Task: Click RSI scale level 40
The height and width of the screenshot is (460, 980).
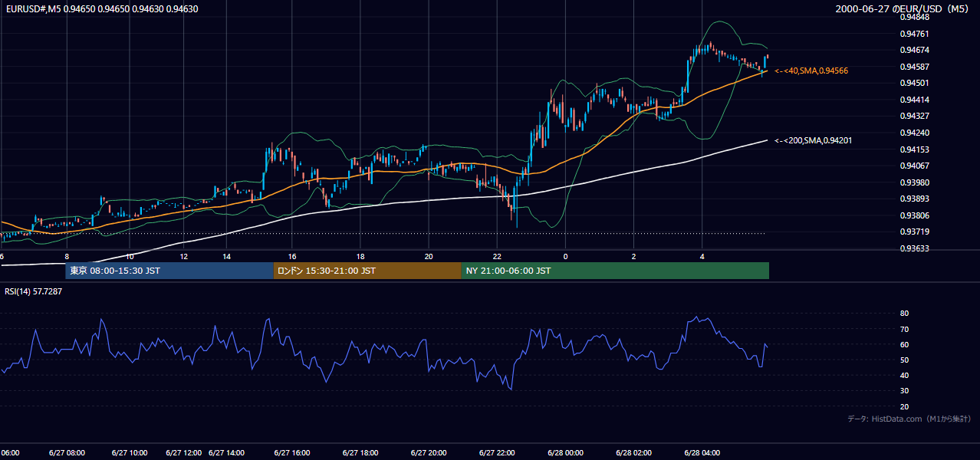Action: (904, 376)
